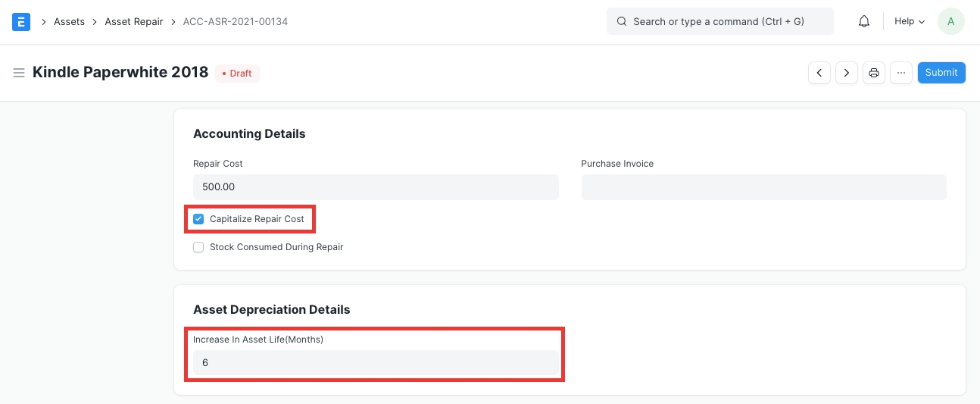Viewport: 980px width, 404px height.
Task: Focus the Increase In Asset Life field
Action: (x=376, y=363)
